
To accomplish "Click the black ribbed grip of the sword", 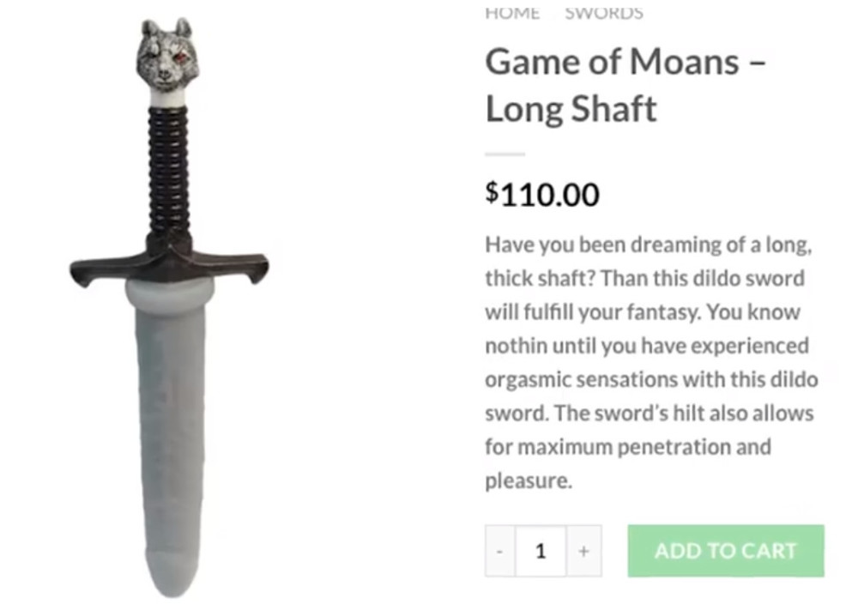I will coord(169,171).
